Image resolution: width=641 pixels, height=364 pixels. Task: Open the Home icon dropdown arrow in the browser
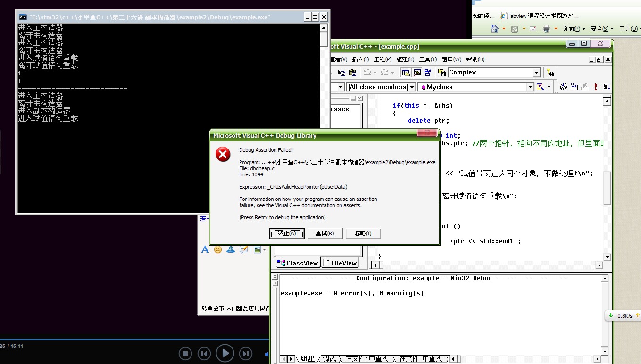click(504, 29)
